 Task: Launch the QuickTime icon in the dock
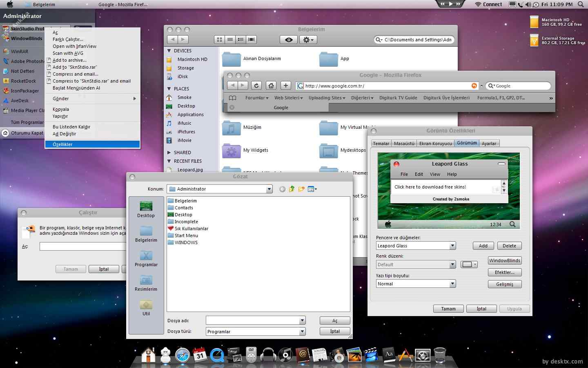(217, 355)
